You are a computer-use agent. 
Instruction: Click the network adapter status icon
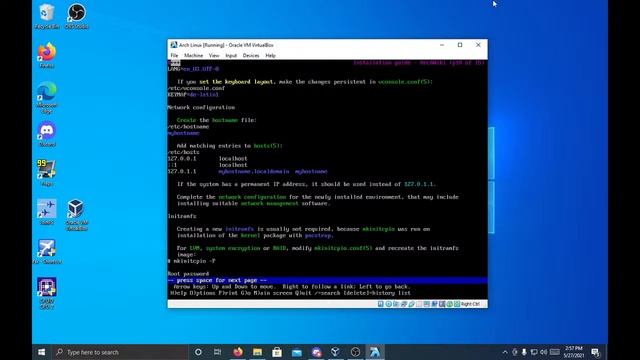click(404, 304)
